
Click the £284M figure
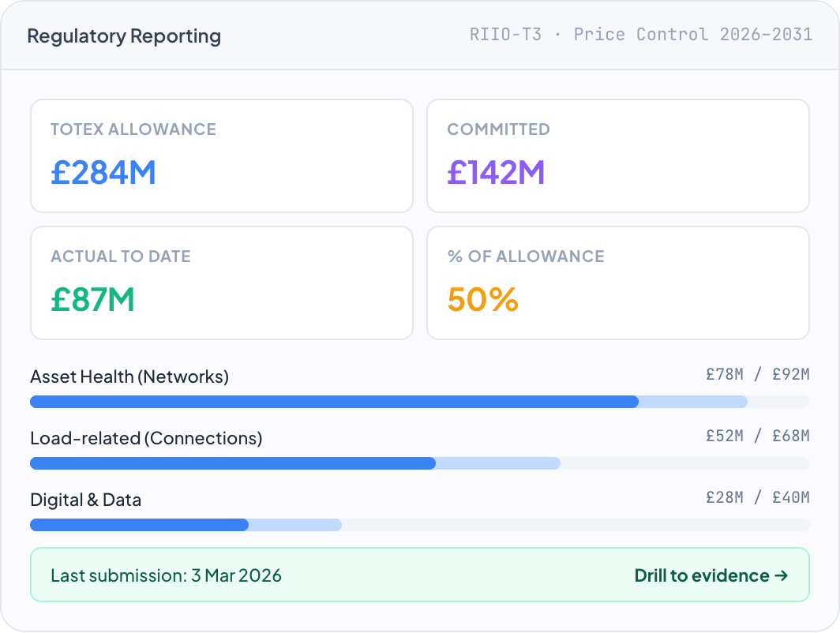click(x=103, y=172)
